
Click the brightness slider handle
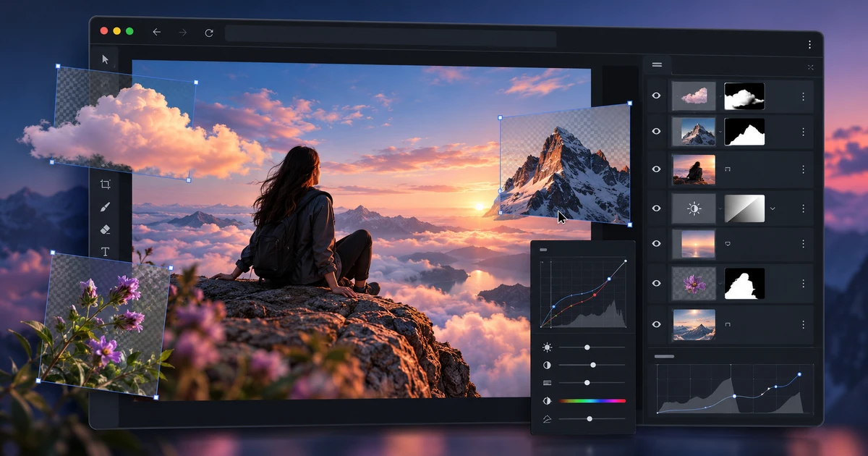587,347
